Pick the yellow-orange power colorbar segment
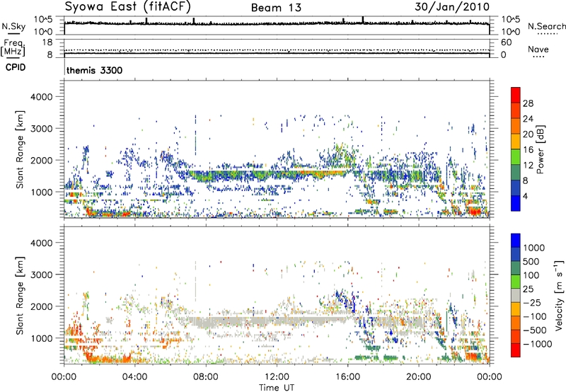 click(x=516, y=141)
